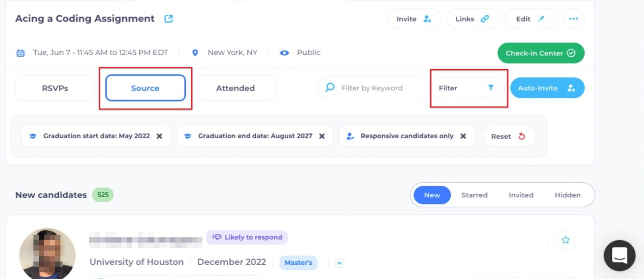Image resolution: width=644 pixels, height=279 pixels.
Task: Remove Graduation start date filter chip
Action: coord(159,136)
